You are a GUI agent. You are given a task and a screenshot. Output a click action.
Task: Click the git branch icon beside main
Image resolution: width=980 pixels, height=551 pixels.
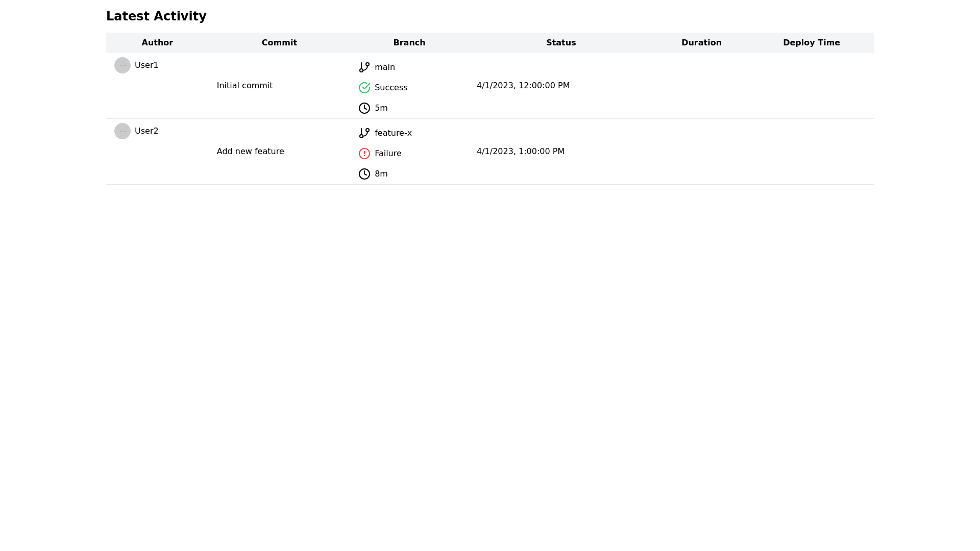click(x=364, y=67)
